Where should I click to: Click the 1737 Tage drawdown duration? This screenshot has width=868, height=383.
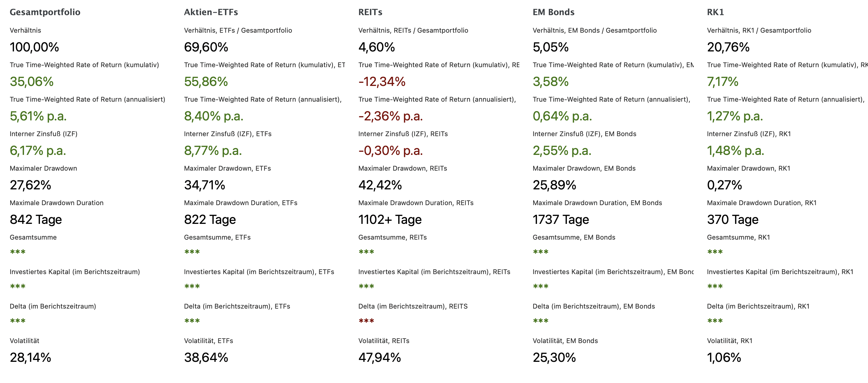561,220
